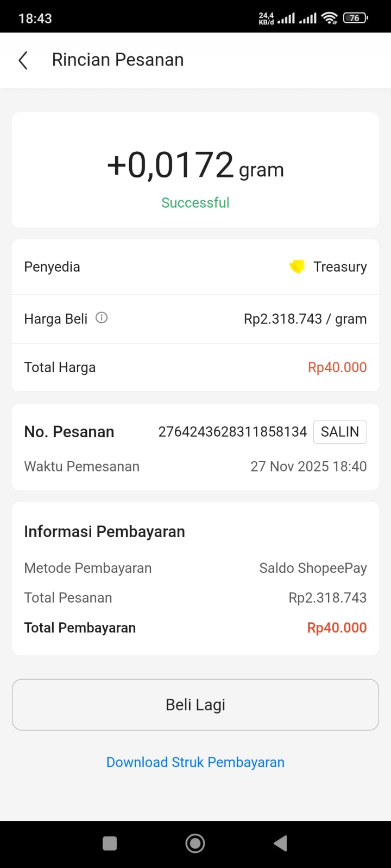The height and width of the screenshot is (868, 391).
Task: Tap the order number 2764243628311858134
Action: [232, 432]
